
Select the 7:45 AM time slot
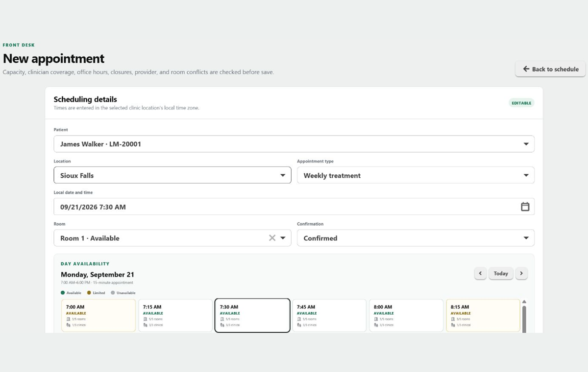pyautogui.click(x=329, y=316)
